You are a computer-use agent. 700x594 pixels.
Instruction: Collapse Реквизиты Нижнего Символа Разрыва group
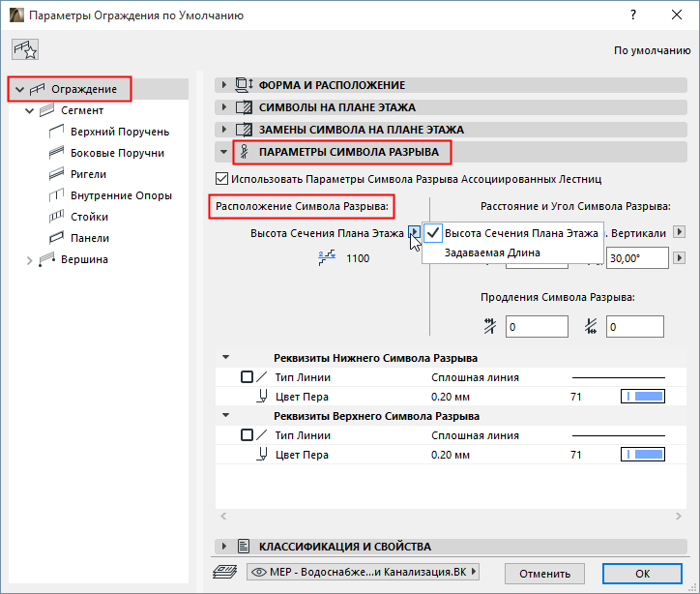coord(226,357)
